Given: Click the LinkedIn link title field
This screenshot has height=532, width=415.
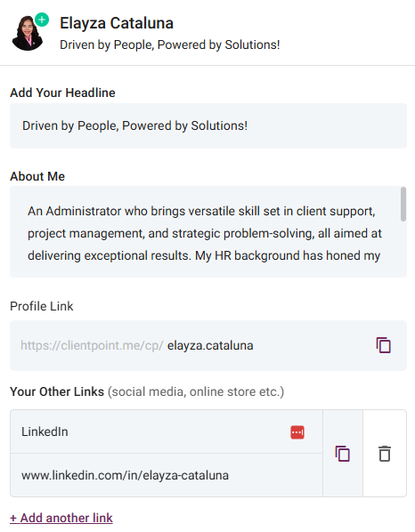Looking at the screenshot, I should point(167,431).
